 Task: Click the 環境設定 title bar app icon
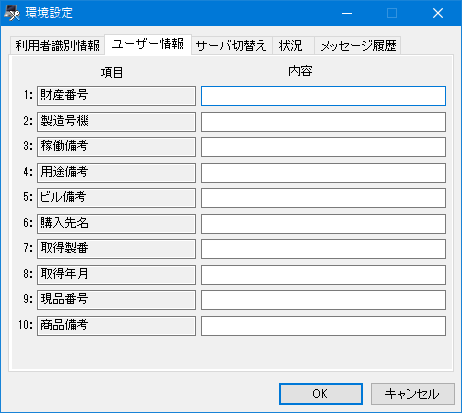point(12,13)
